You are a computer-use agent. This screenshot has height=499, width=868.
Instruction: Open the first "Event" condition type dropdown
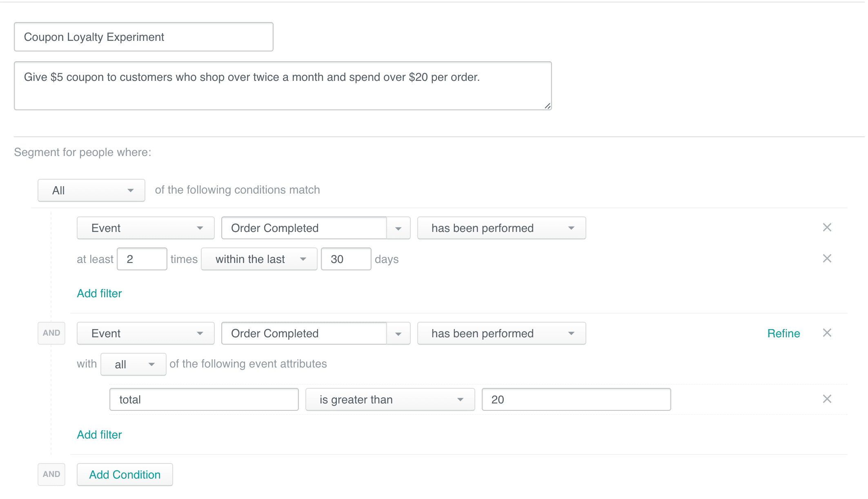(145, 228)
